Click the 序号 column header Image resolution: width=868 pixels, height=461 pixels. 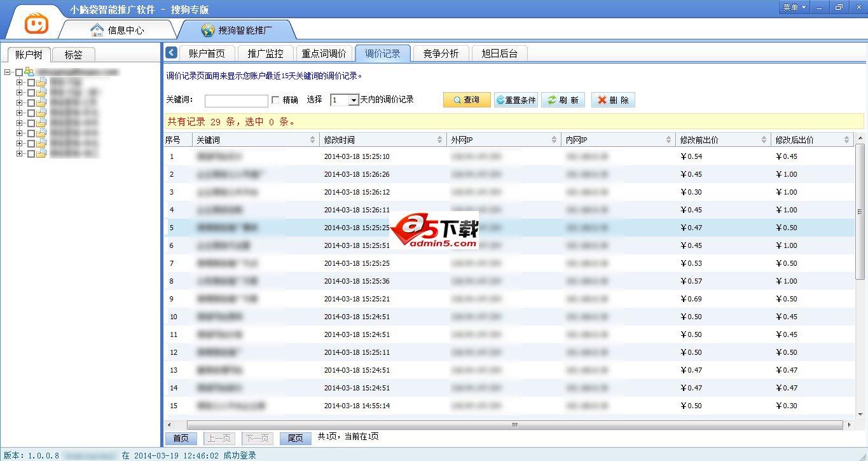(x=177, y=140)
